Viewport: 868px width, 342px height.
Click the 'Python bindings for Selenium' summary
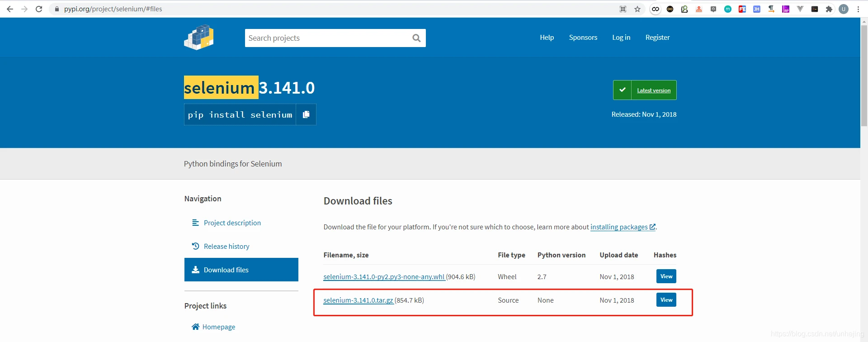coord(233,164)
